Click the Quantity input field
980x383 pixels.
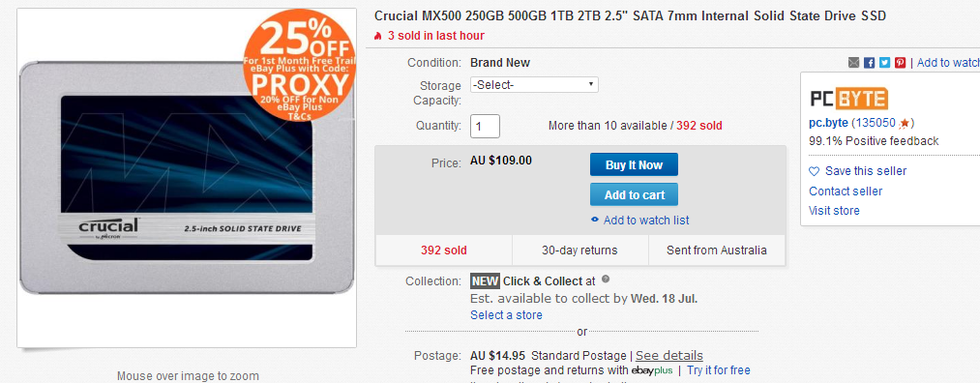[x=485, y=126]
